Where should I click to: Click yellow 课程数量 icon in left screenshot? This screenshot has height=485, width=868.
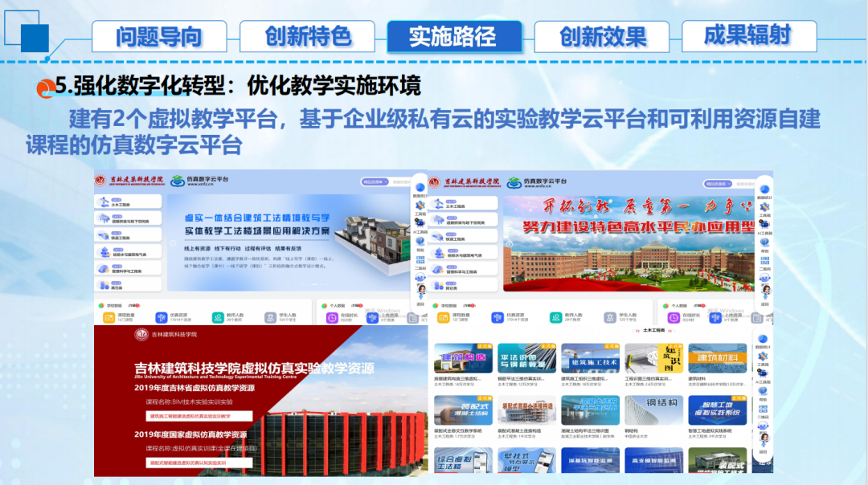[108, 317]
